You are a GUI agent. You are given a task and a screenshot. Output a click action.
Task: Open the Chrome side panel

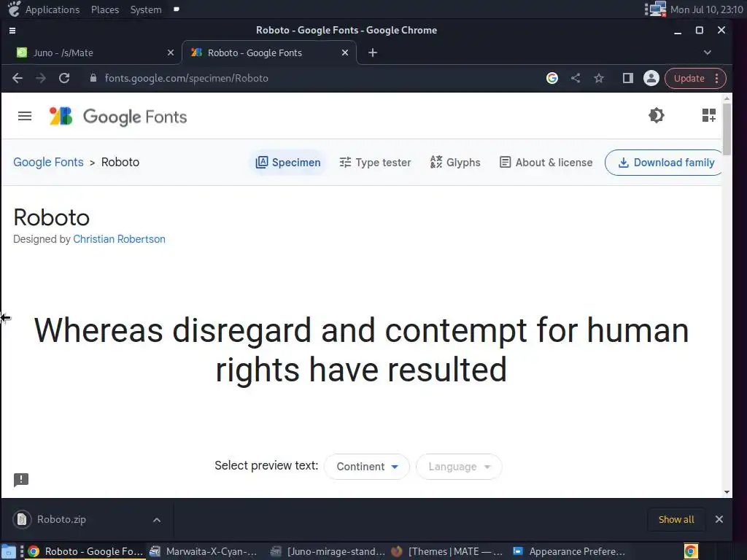[627, 78]
